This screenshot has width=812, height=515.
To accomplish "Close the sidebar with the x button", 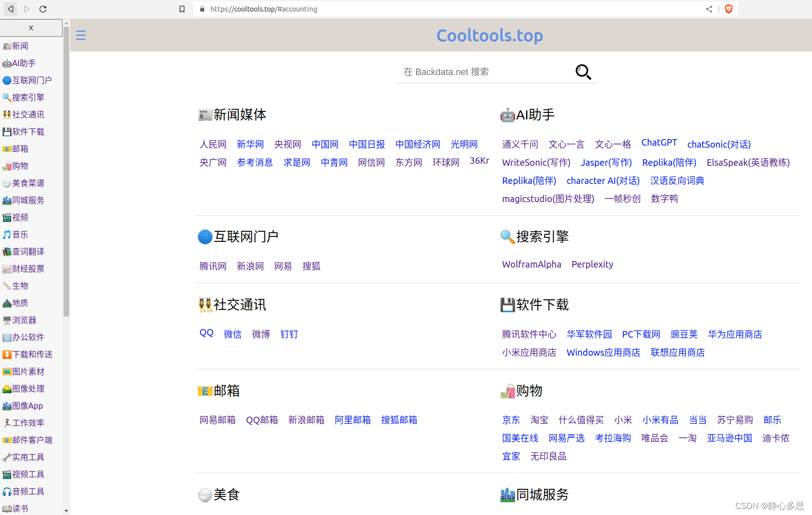I will (31, 28).
